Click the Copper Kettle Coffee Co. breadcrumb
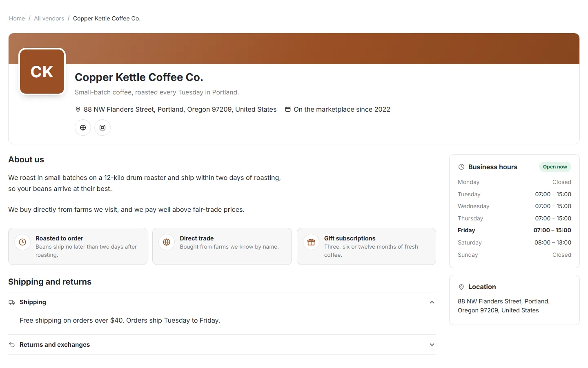 (107, 18)
